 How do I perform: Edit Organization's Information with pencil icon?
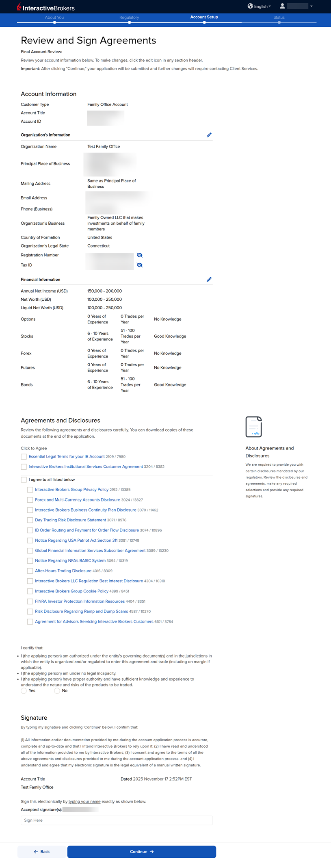[x=209, y=135]
